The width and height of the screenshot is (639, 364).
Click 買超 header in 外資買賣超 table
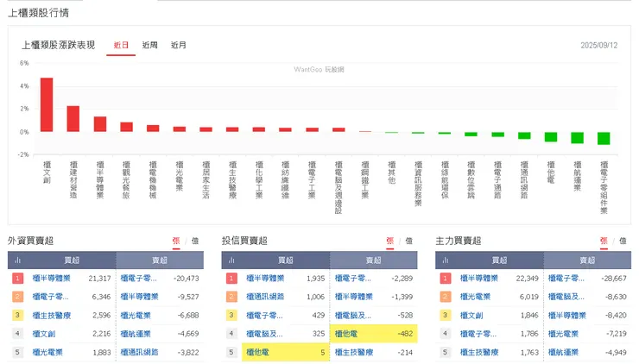click(x=72, y=260)
